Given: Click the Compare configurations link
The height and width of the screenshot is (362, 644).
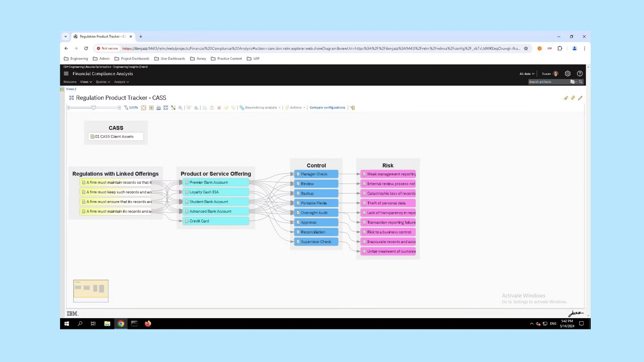Looking at the screenshot, I should [x=327, y=108].
